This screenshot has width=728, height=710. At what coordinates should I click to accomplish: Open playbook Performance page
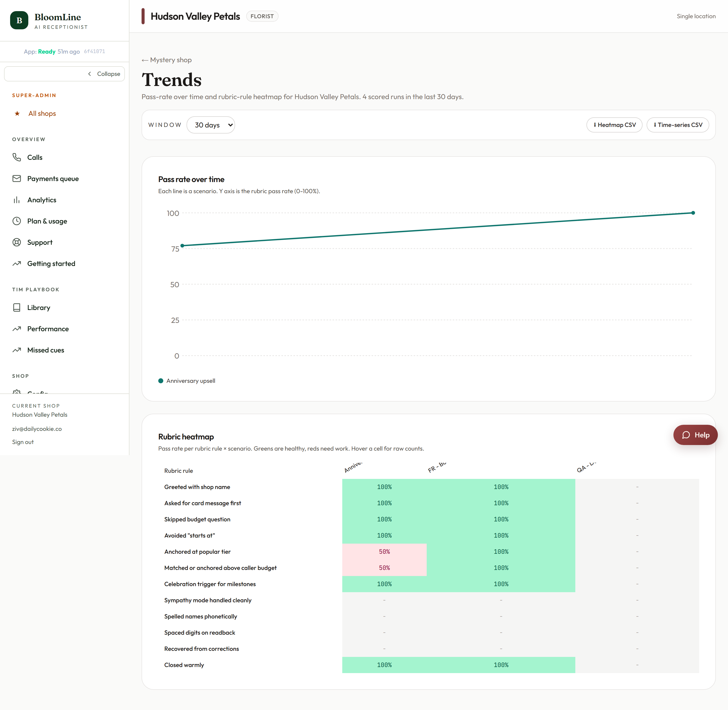(x=48, y=329)
